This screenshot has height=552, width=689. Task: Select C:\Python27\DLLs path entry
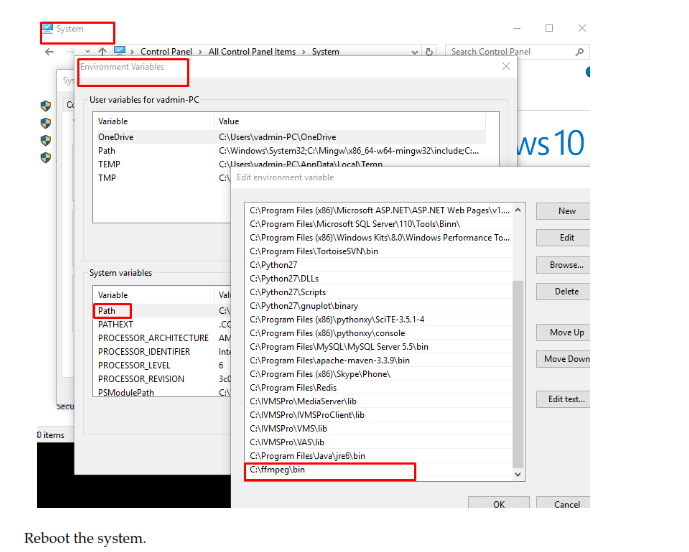click(379, 279)
